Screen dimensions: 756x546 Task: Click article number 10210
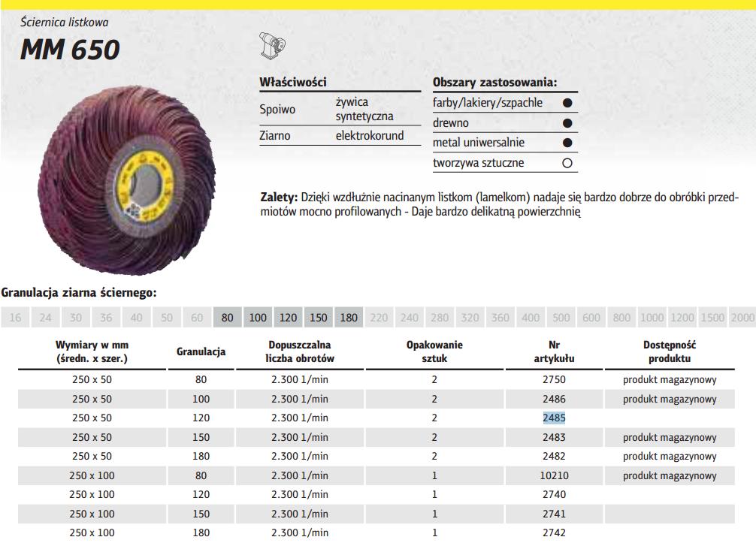pyautogui.click(x=554, y=475)
